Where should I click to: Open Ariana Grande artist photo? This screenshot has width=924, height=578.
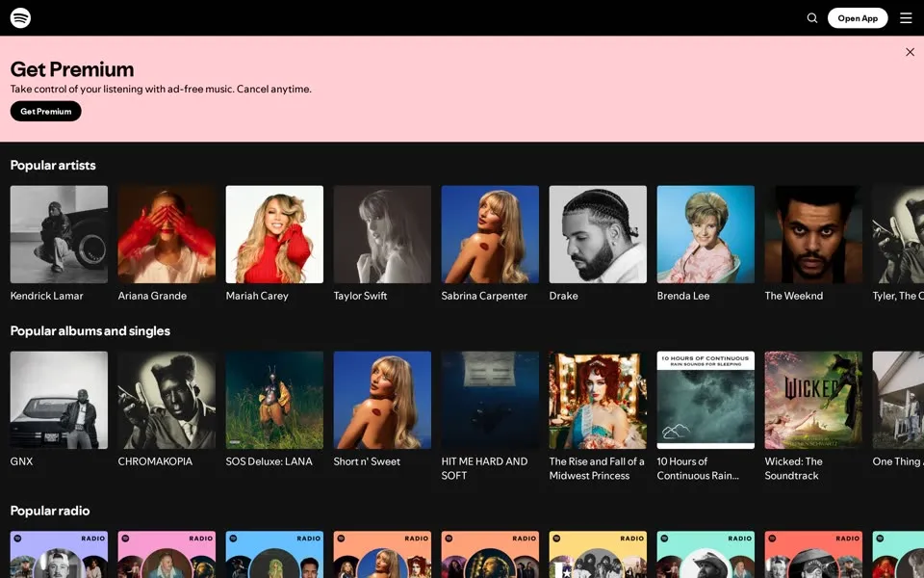167,234
